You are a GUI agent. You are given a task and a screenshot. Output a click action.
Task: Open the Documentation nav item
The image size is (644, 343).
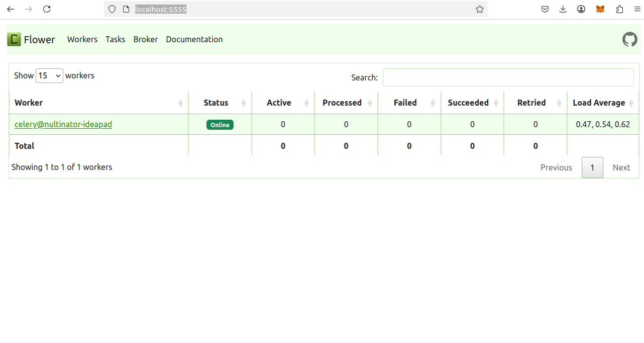[x=194, y=39]
